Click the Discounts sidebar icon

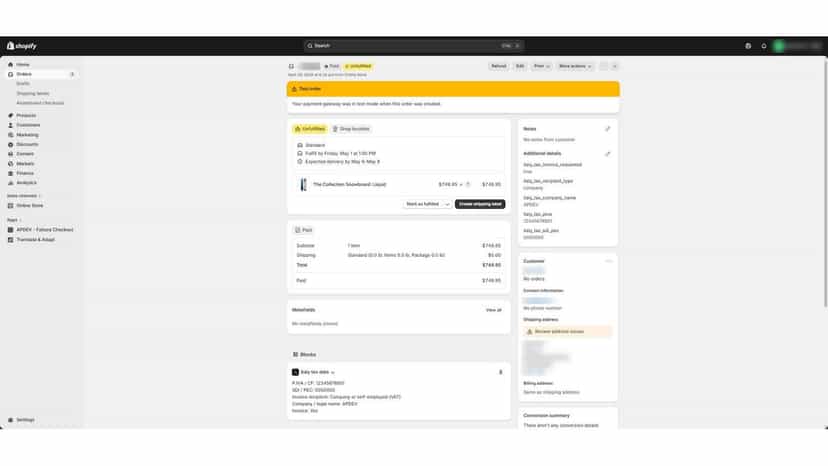click(x=11, y=144)
